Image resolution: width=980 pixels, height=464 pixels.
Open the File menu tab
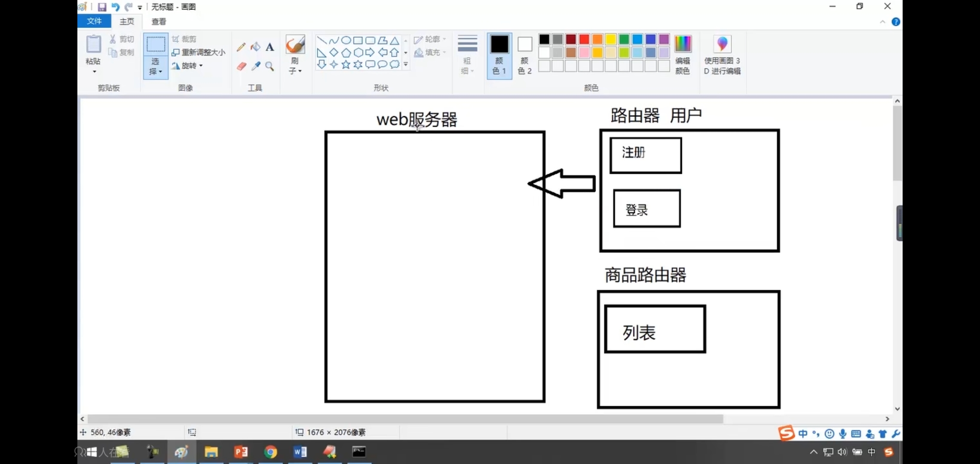tap(94, 21)
